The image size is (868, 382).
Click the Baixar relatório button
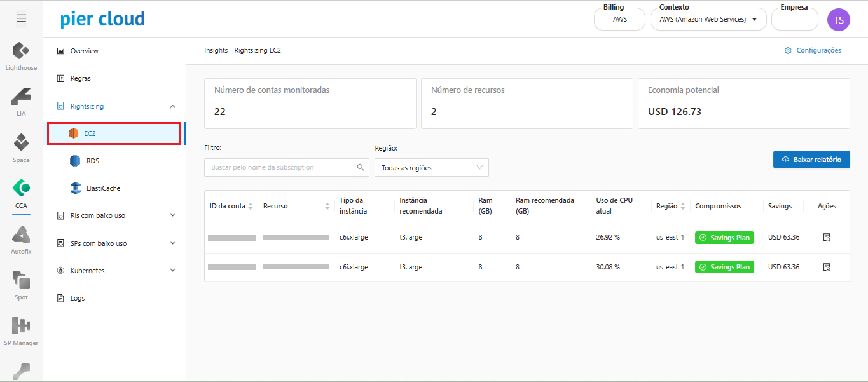[811, 160]
